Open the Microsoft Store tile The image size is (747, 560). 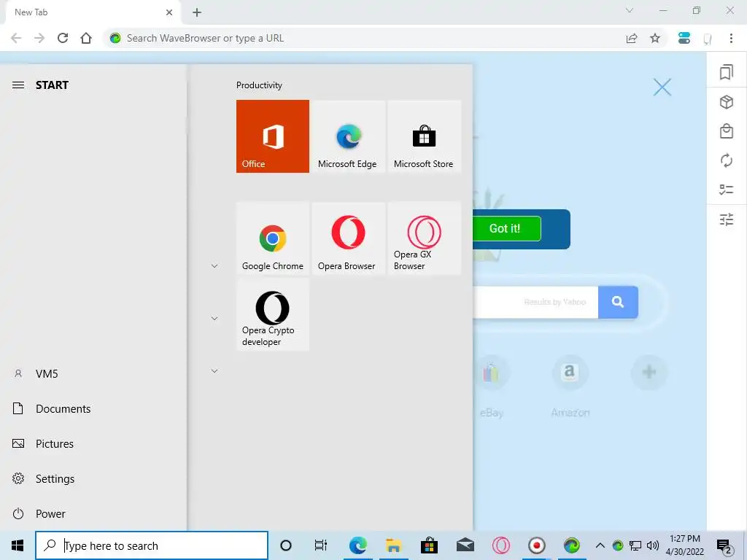[424, 136]
